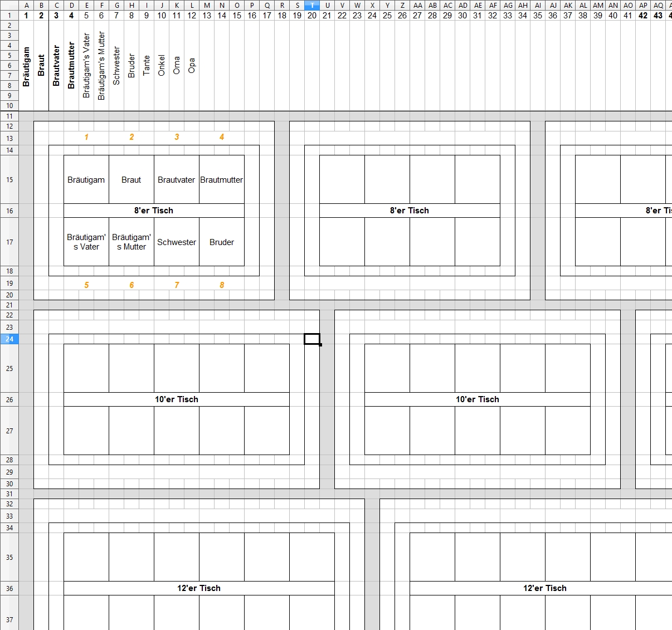Click the Brautvater seat cell in row 15

click(x=176, y=180)
